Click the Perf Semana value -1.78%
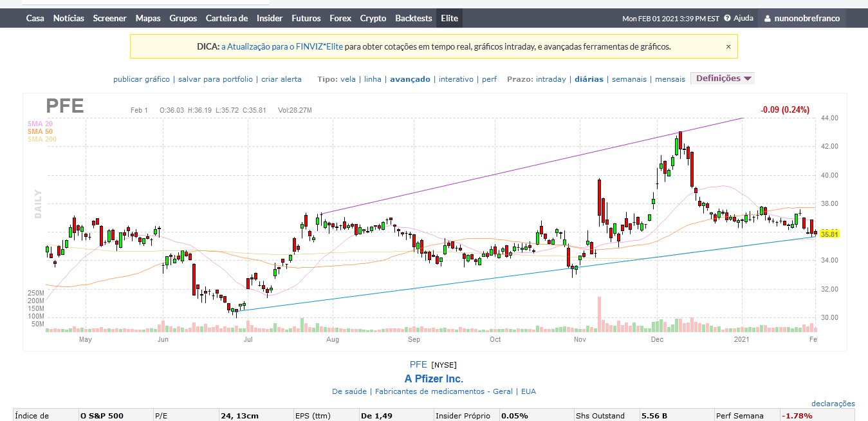 point(796,416)
